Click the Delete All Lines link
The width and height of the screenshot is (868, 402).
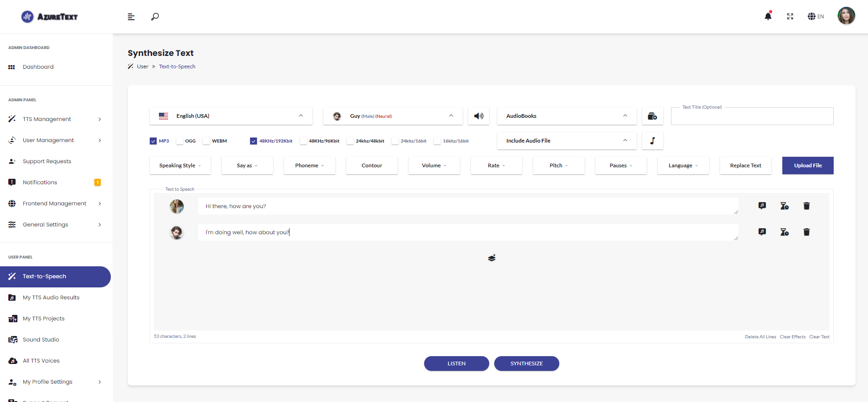pyautogui.click(x=760, y=337)
